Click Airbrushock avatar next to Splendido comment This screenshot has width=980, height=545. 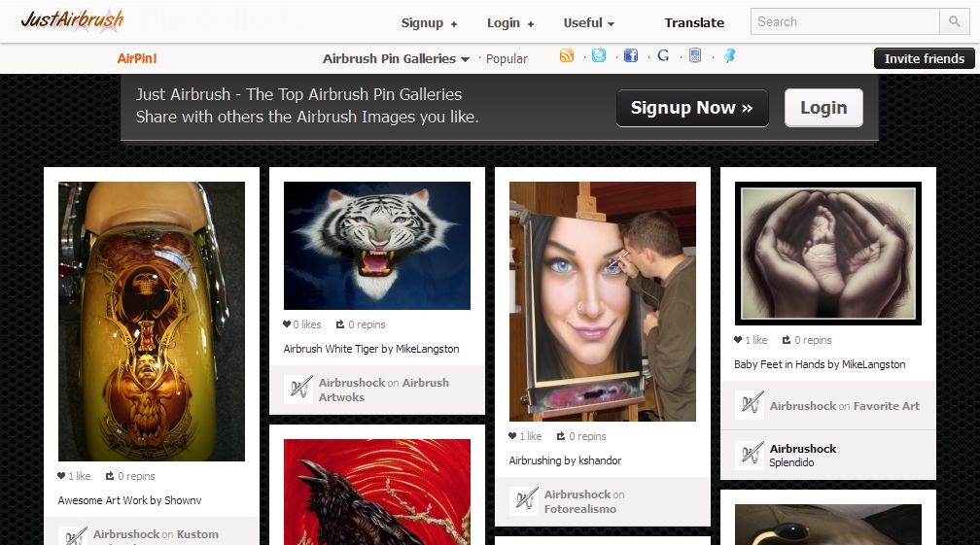750,455
